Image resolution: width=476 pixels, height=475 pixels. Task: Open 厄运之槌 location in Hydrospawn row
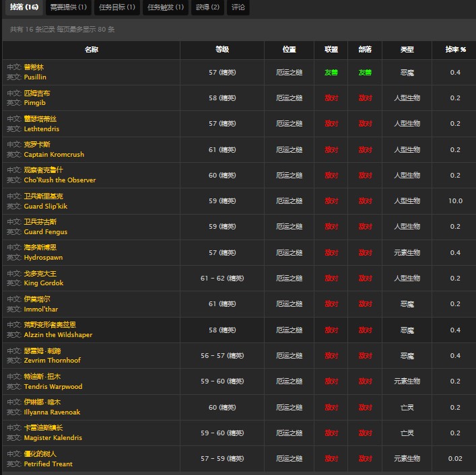290,253
